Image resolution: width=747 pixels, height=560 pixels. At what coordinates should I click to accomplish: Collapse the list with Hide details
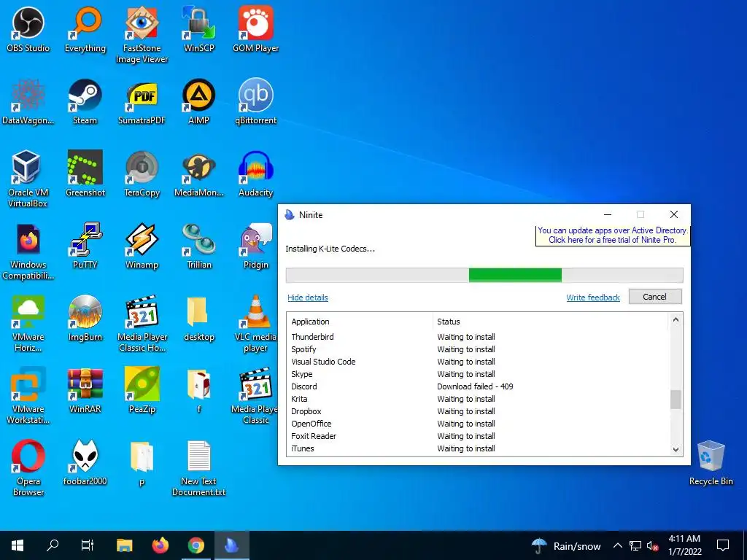pyautogui.click(x=308, y=297)
